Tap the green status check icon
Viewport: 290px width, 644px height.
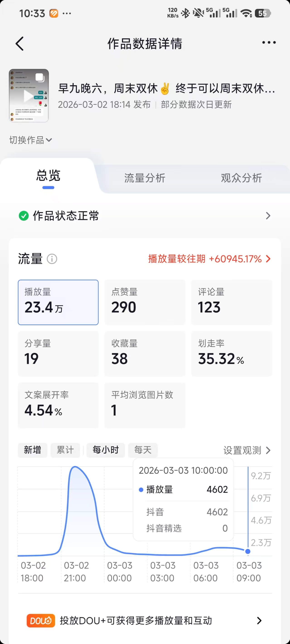tap(24, 216)
